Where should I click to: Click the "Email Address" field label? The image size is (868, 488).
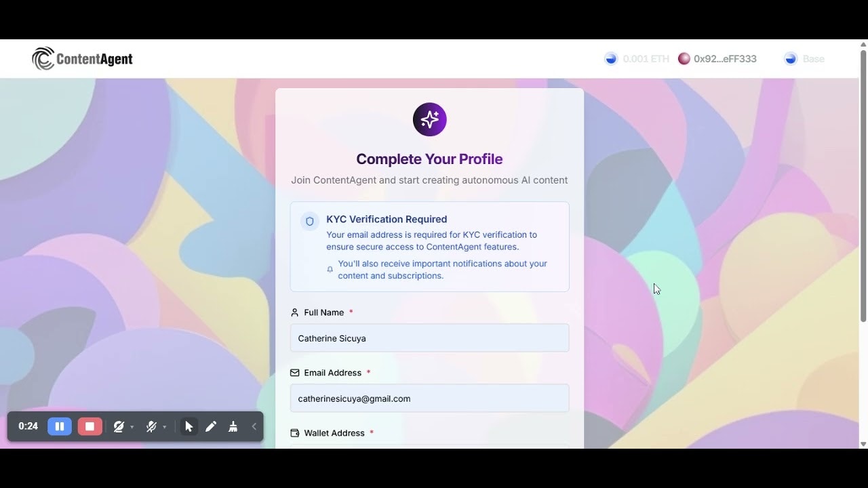click(x=333, y=373)
